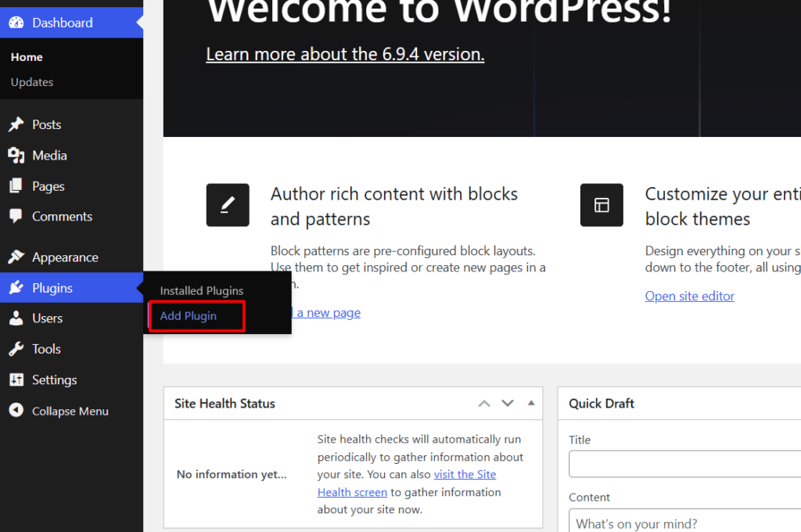Screen dimensions: 801x532
Task: Open the Updates submenu item
Action: [31, 82]
